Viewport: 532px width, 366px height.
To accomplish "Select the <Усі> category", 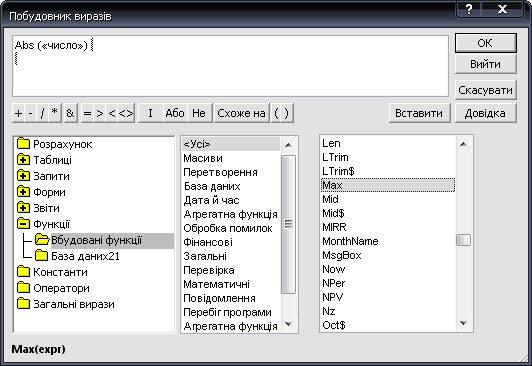I will (231, 144).
